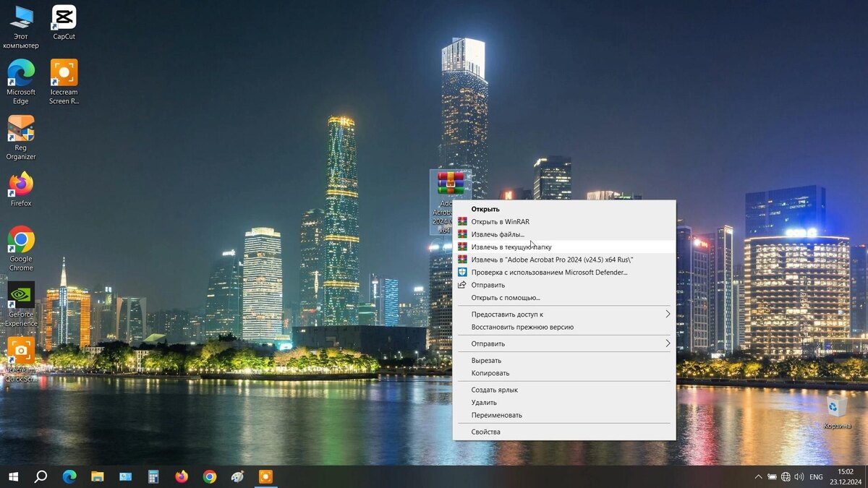Screen dimensions: 868x488
Task: Select the GeForce Experience desktop icon
Action: click(21, 304)
